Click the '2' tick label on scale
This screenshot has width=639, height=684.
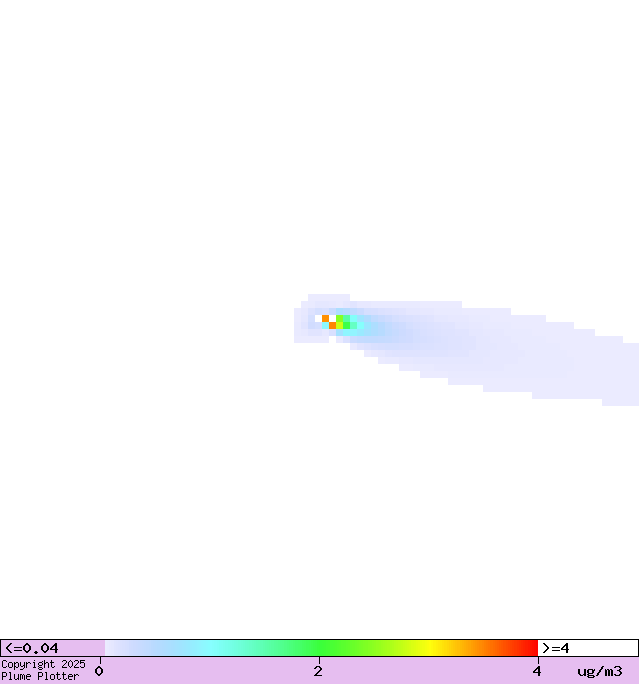point(318,671)
